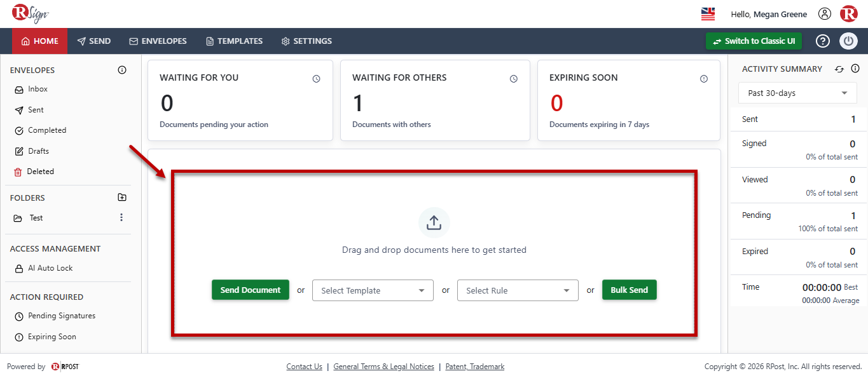Click the Waiting For You clock icon
Image resolution: width=868 pixels, height=378 pixels.
point(316,79)
